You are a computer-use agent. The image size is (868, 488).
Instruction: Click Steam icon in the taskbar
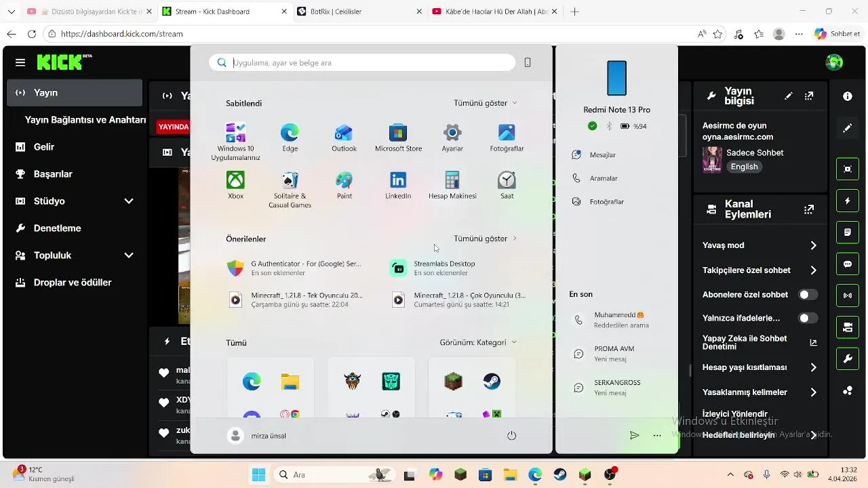pyautogui.click(x=559, y=475)
